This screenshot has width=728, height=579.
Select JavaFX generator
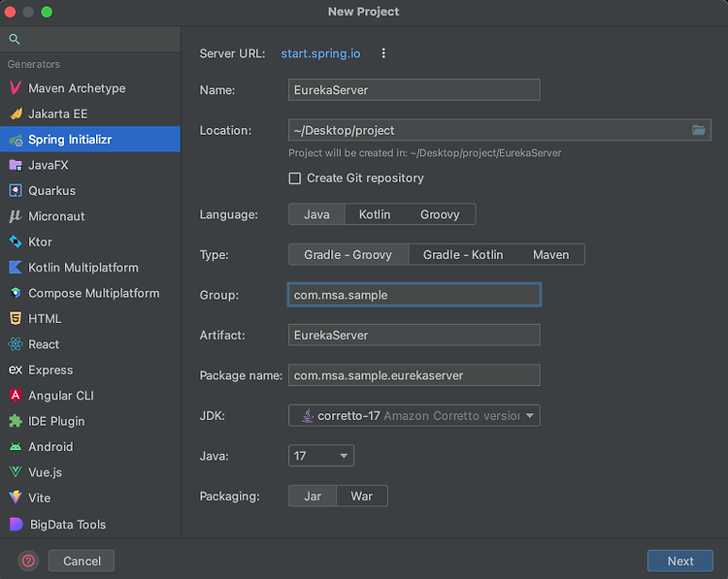click(90, 165)
